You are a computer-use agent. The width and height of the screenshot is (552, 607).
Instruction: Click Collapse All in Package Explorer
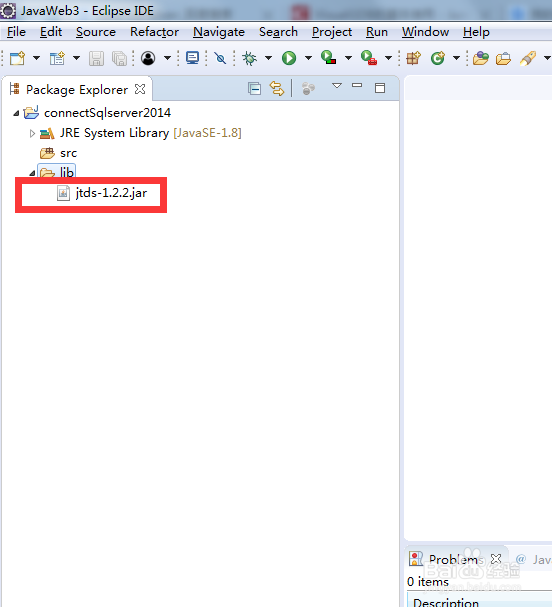(x=254, y=89)
